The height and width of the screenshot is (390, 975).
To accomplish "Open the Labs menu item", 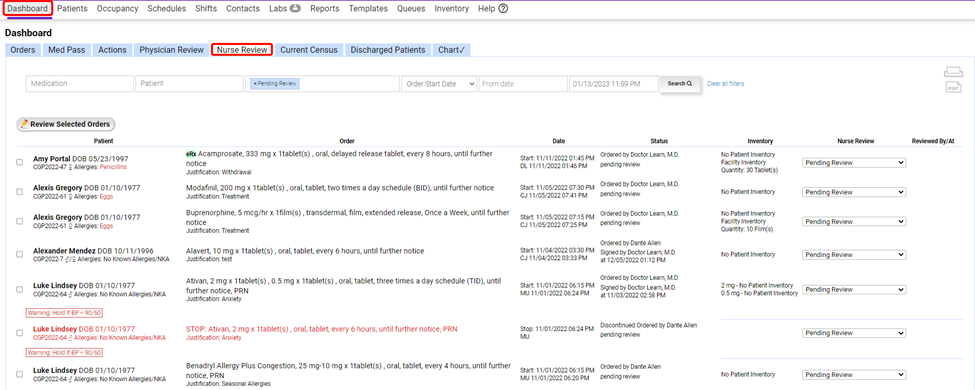I will 285,9.
